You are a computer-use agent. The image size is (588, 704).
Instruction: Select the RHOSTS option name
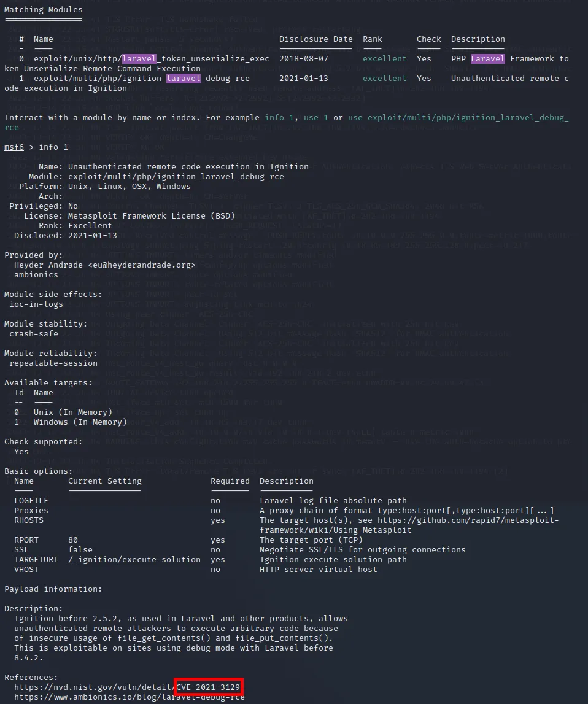(x=29, y=520)
